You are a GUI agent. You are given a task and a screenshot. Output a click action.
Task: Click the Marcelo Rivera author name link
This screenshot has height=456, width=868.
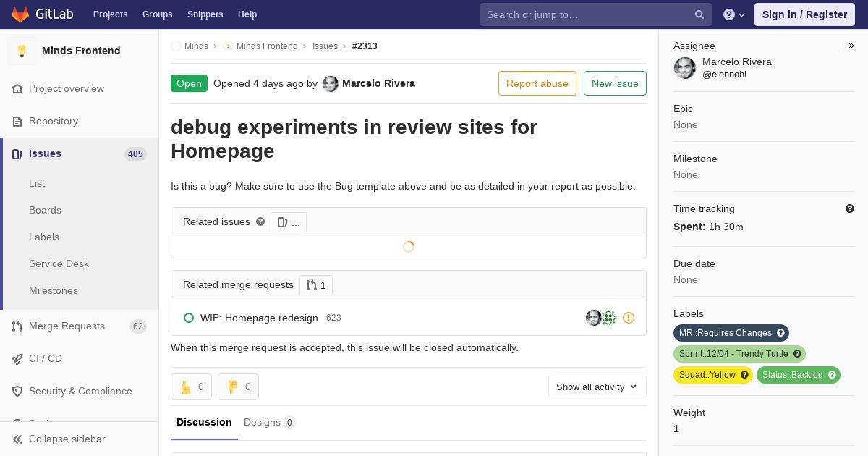point(378,83)
